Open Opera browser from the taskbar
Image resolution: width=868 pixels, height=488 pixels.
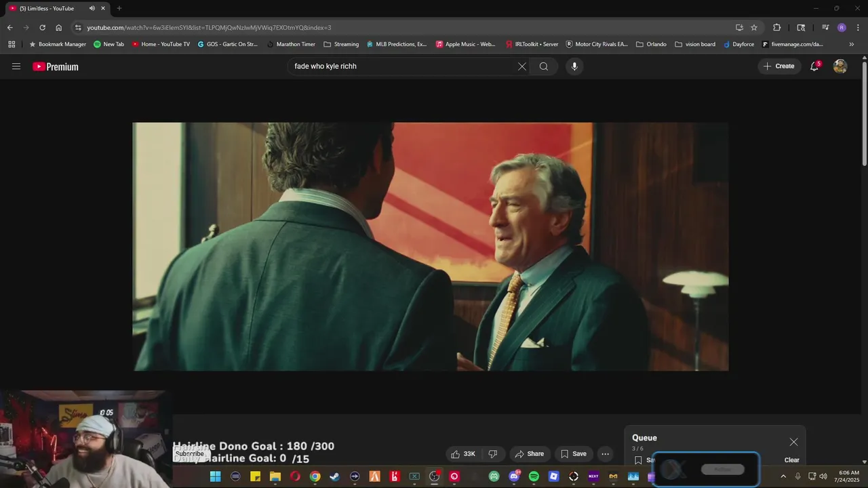click(295, 476)
